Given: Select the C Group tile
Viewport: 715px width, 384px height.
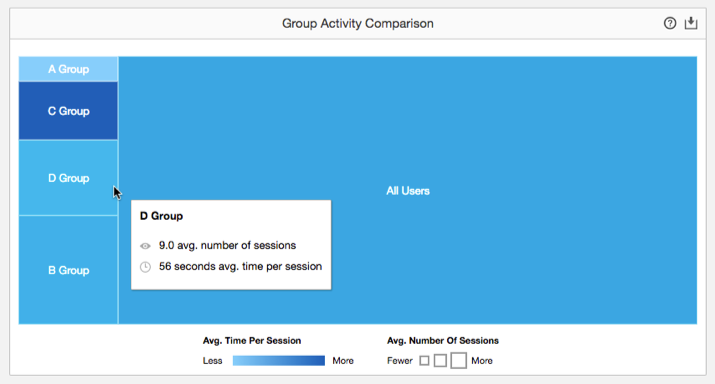Looking at the screenshot, I should tap(68, 111).
